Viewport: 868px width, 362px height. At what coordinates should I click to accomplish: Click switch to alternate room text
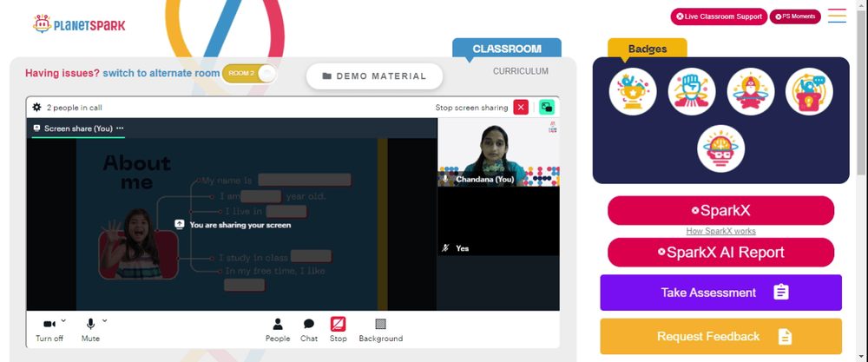[x=161, y=73]
